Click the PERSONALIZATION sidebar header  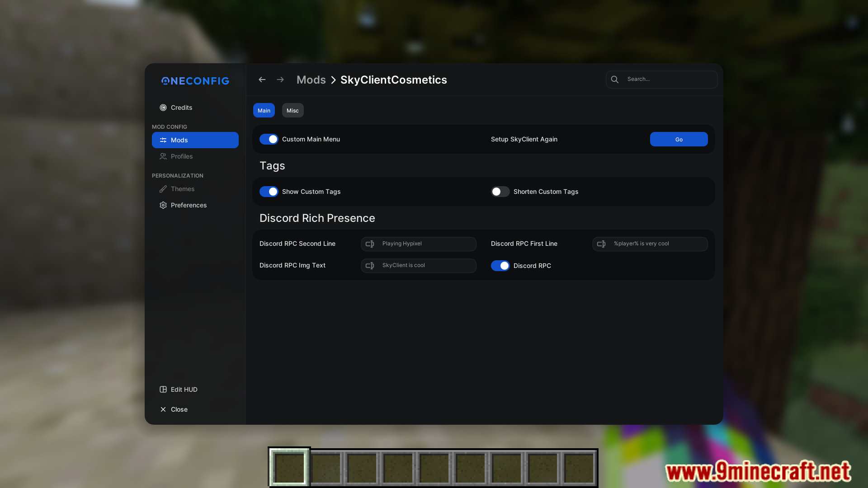(x=178, y=176)
